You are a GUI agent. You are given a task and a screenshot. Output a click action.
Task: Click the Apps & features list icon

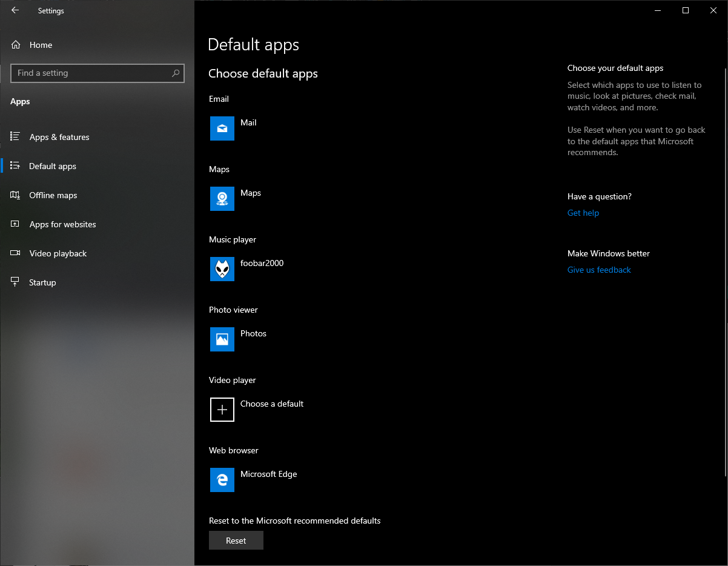(15, 137)
